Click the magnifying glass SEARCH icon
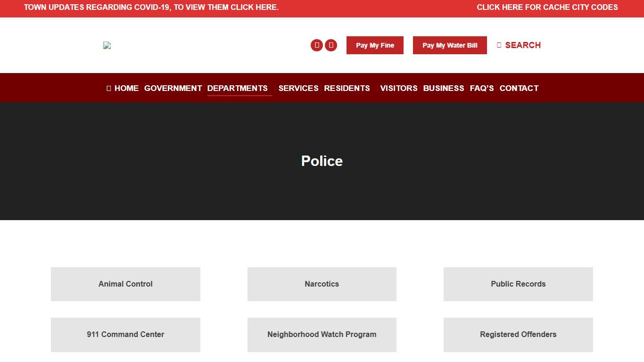644x362 pixels. (x=499, y=45)
